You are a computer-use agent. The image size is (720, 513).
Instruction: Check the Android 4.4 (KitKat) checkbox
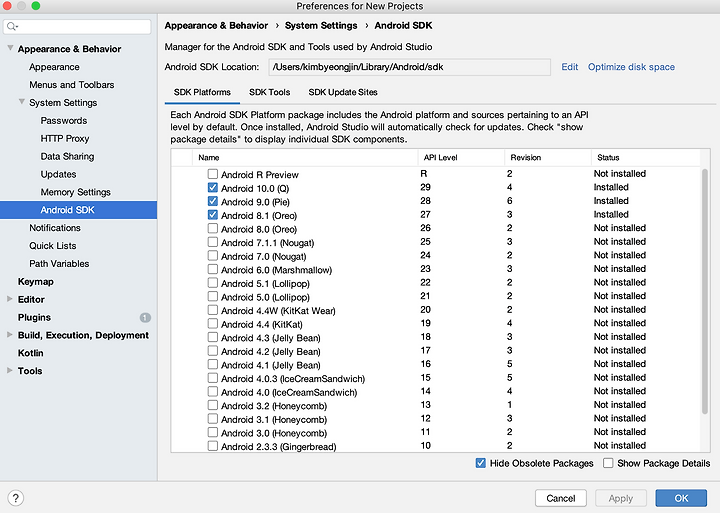(213, 324)
